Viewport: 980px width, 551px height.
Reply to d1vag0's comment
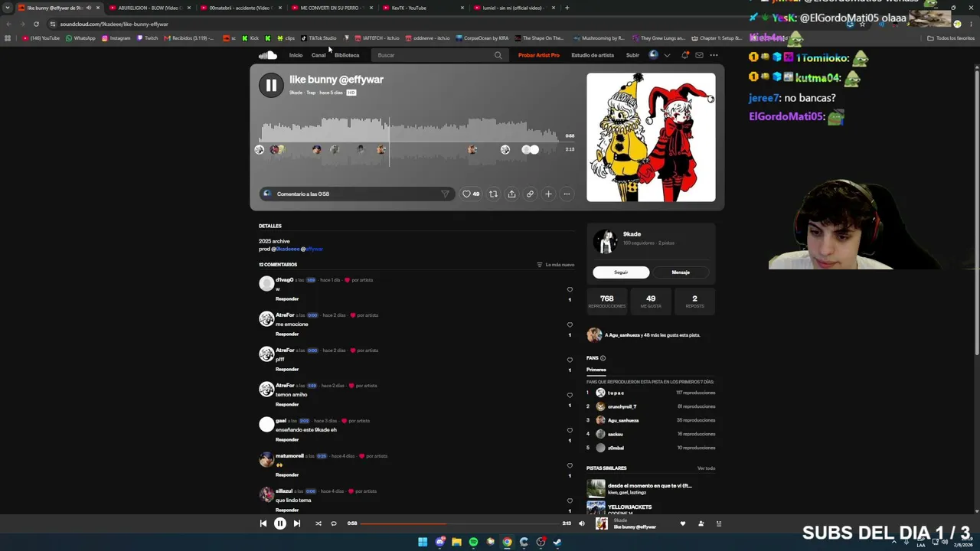point(287,298)
